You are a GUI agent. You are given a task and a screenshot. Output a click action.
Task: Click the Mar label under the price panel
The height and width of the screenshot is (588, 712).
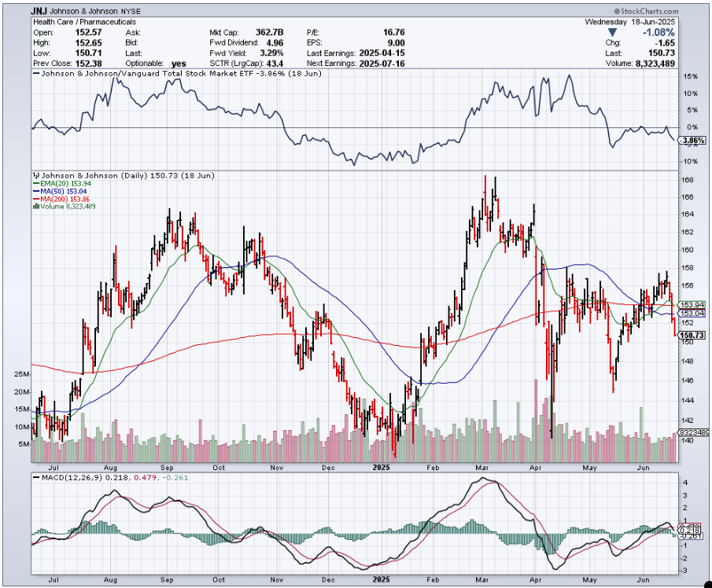click(482, 467)
